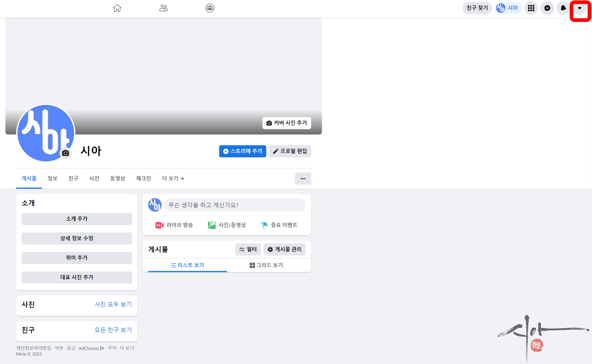Click the 프로필 편집 button
The height and width of the screenshot is (364, 592).
pyautogui.click(x=290, y=151)
